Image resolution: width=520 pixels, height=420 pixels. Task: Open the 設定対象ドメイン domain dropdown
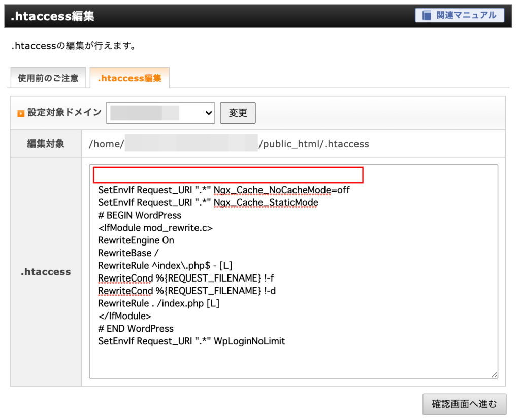[x=160, y=113]
